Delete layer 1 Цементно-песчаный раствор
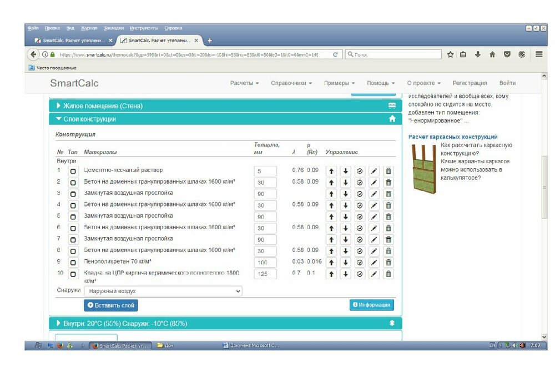 click(x=389, y=171)
